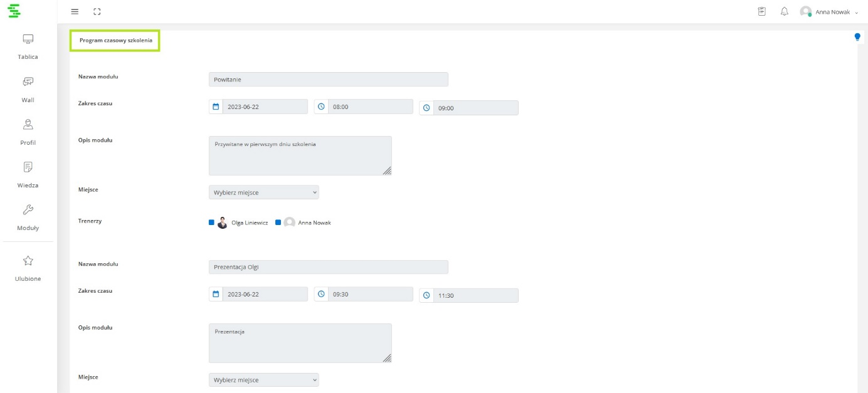This screenshot has height=393, width=868.
Task: Open the clipboard tasks icon
Action: click(762, 11)
